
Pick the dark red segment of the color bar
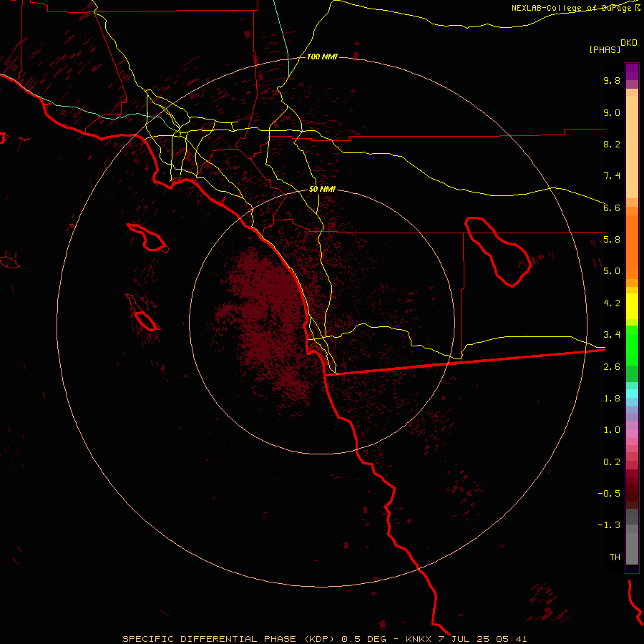pos(632,489)
